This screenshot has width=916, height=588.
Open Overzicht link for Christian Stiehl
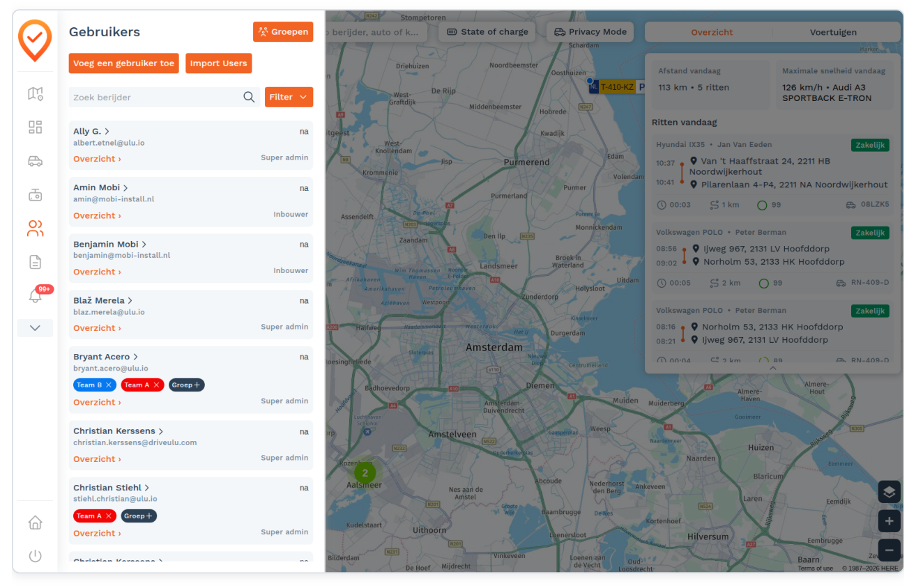pos(97,533)
